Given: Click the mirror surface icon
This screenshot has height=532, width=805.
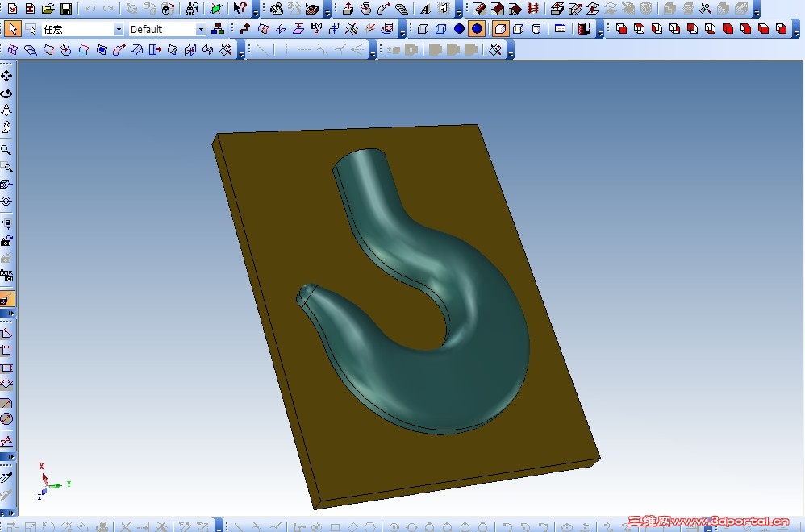Looking at the screenshot, I should (x=190, y=50).
